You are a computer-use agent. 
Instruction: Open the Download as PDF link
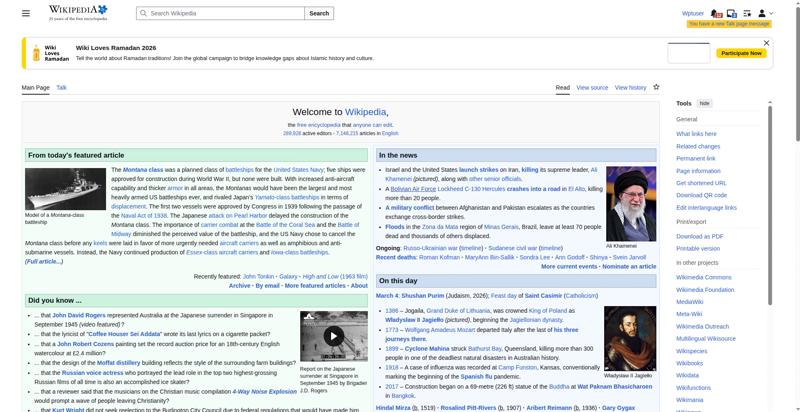tap(700, 235)
